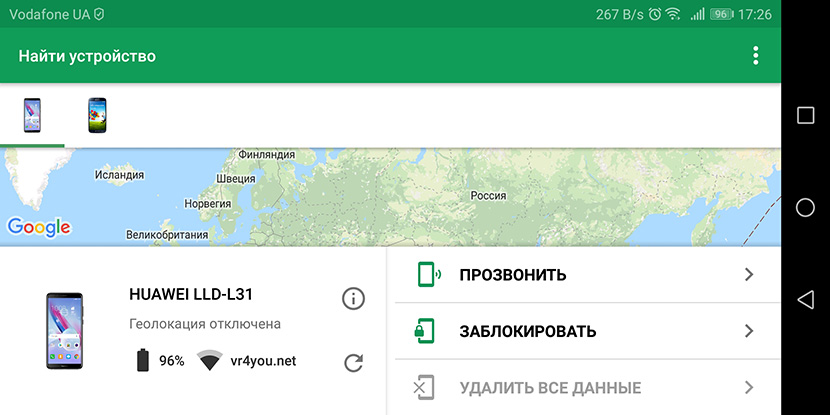830x415 pixels.
Task: Select the Huawei phone device tab
Action: point(32,115)
